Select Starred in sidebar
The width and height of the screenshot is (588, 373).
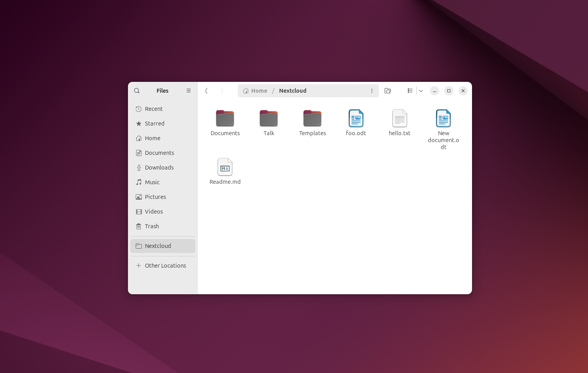[x=163, y=124]
